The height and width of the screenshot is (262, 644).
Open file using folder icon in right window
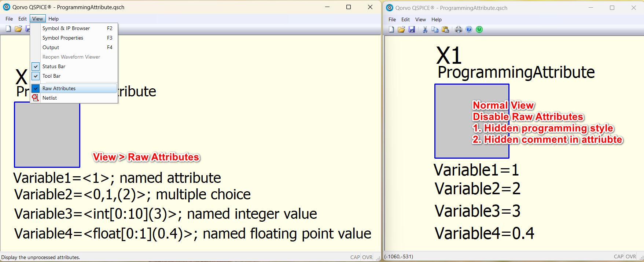point(401,30)
